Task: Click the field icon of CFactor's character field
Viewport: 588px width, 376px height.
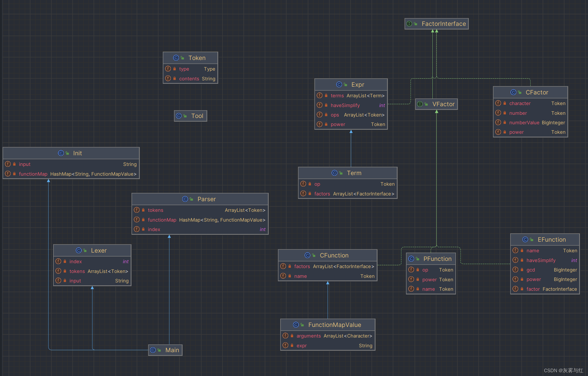Action: pyautogui.click(x=498, y=103)
